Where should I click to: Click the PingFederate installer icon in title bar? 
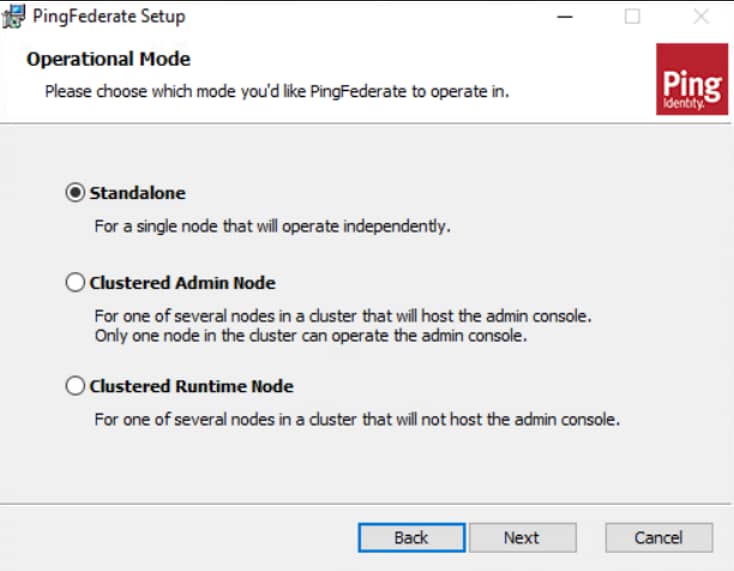[x=13, y=16]
